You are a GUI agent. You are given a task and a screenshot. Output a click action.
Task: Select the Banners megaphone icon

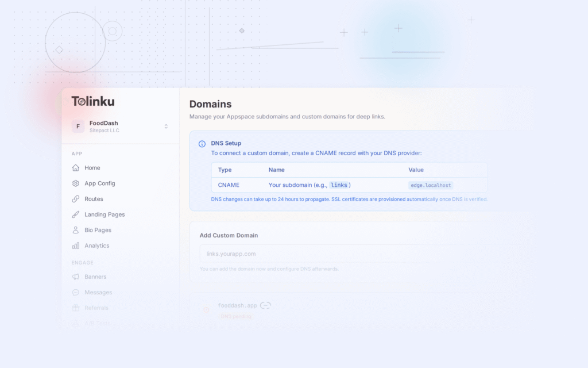(x=77, y=277)
